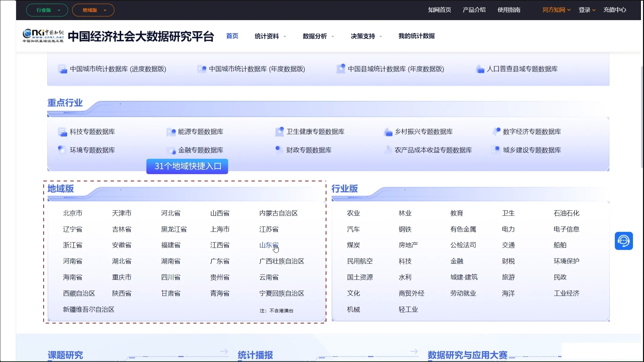Click the 乡村振兴专题数据库 icon
Image resolution: width=644 pixels, height=362 pixels.
pos(388,132)
